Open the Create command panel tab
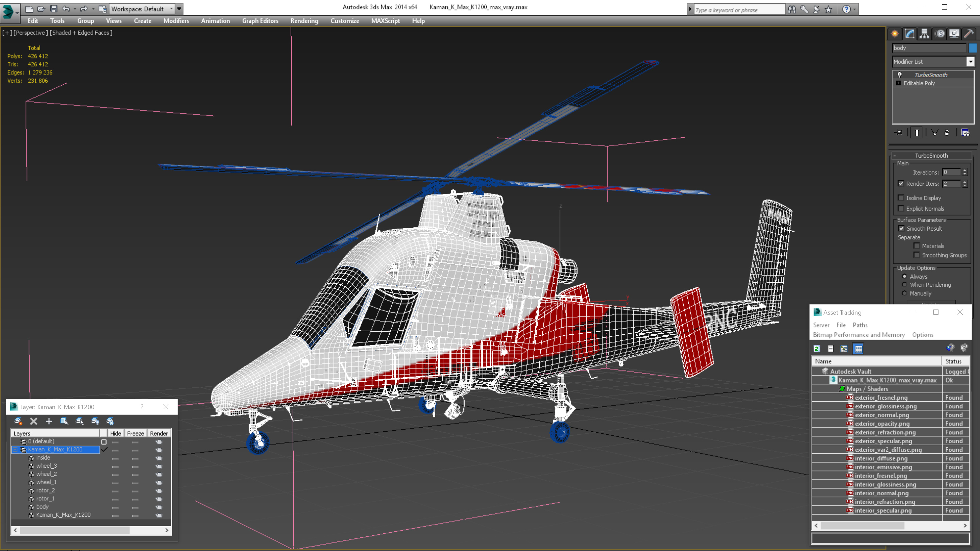This screenshot has height=551, width=980. pos(895,34)
